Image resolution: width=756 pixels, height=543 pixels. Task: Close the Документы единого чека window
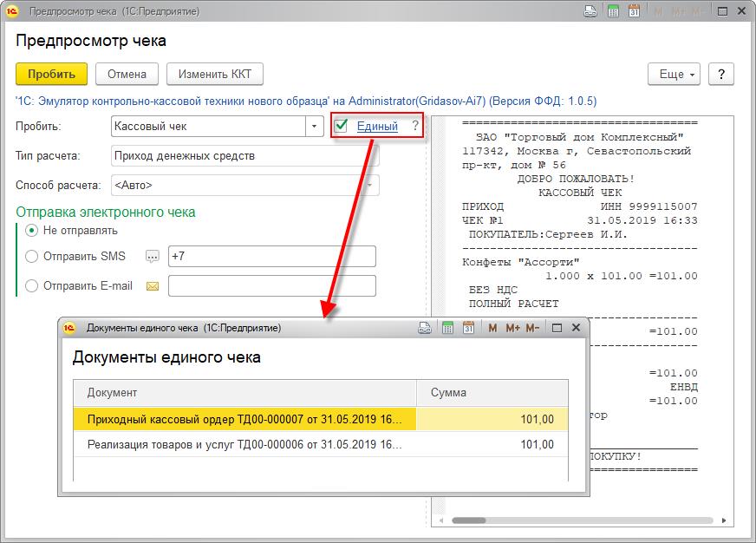coord(576,328)
